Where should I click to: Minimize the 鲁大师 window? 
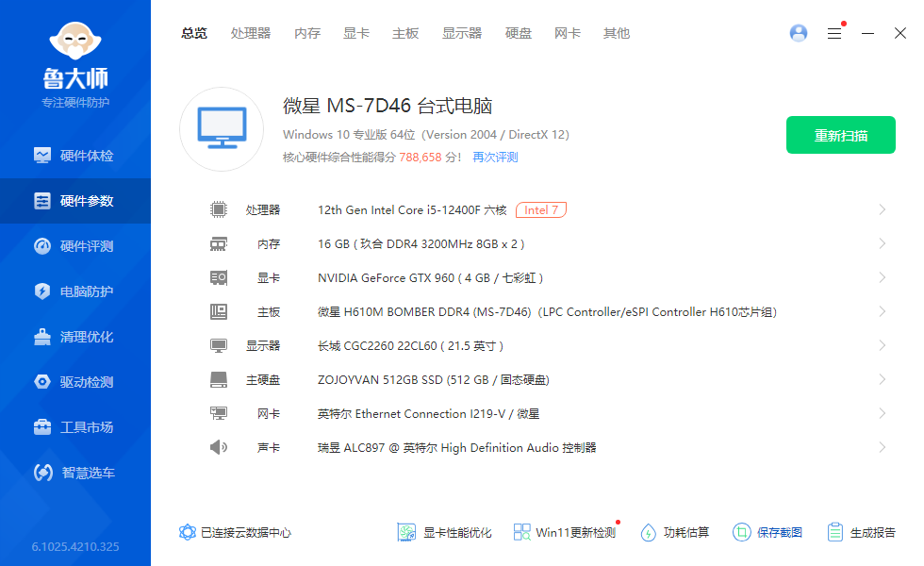point(867,34)
